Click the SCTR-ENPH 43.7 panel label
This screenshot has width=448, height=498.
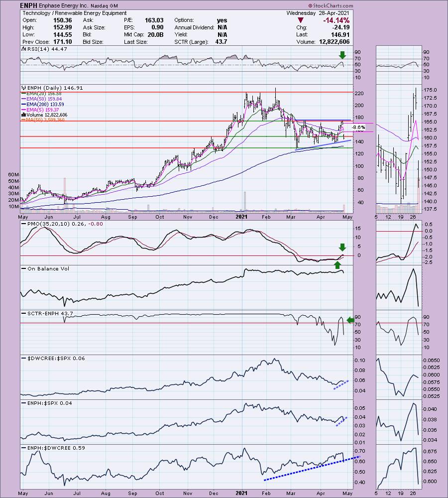click(50, 313)
